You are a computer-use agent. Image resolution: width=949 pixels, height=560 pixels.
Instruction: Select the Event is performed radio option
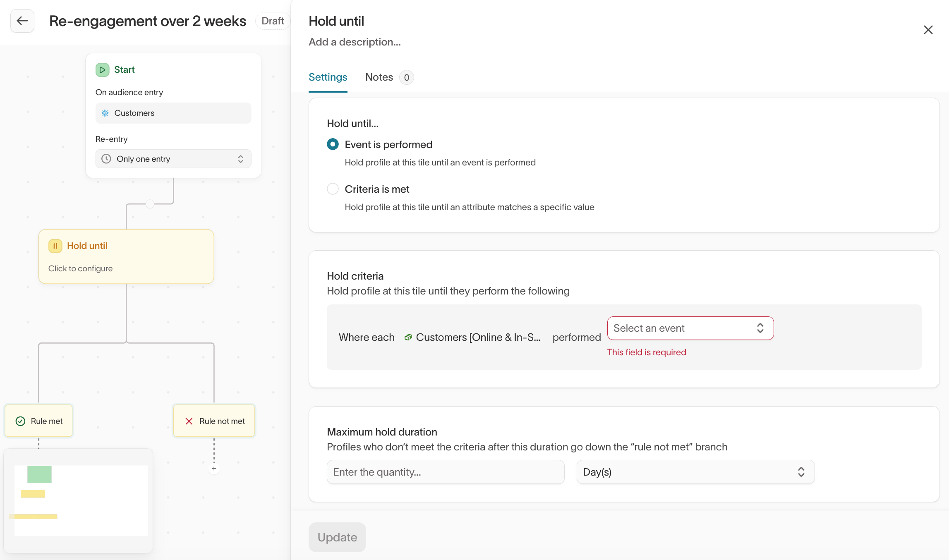333,144
